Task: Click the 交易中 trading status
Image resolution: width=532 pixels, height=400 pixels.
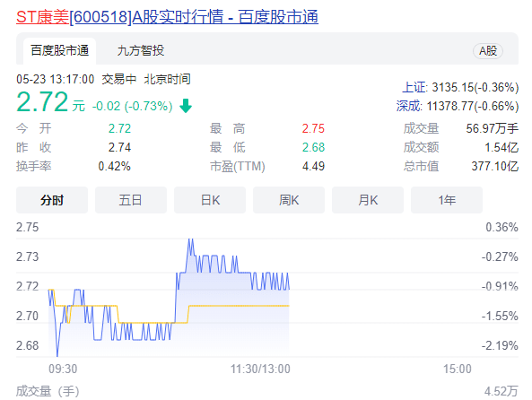Action: [118, 80]
